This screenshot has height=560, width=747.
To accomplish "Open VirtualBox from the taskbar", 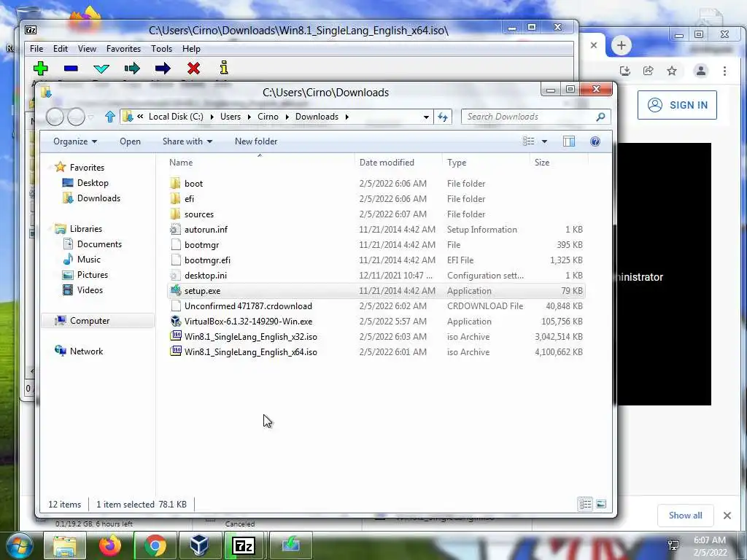I will tap(198, 545).
